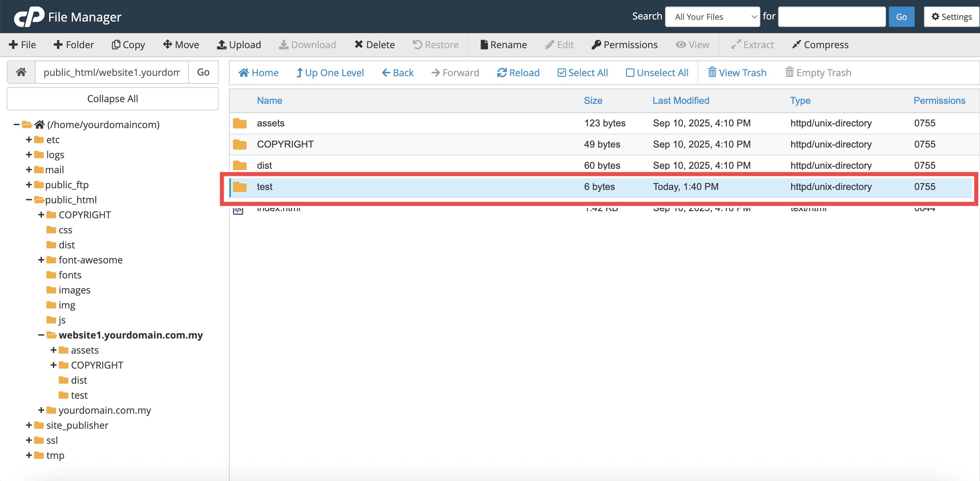Click Go next to the path field

pyautogui.click(x=203, y=72)
